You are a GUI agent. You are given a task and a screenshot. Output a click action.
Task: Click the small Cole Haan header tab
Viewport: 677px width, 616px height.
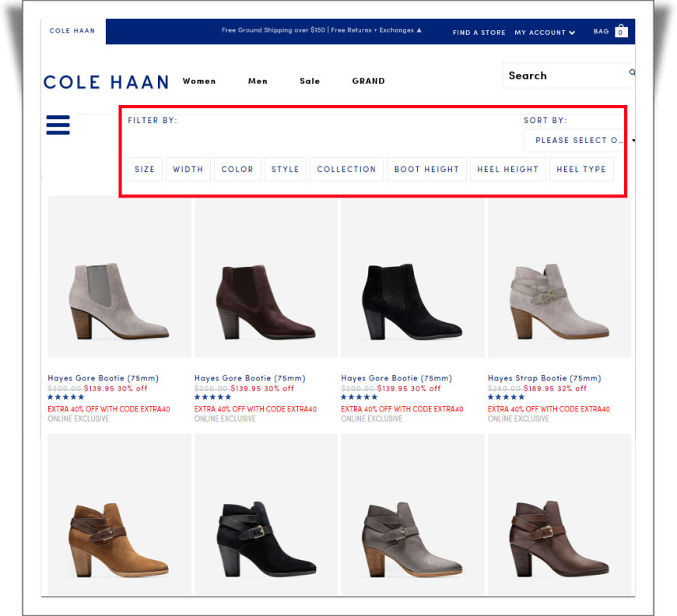click(72, 30)
